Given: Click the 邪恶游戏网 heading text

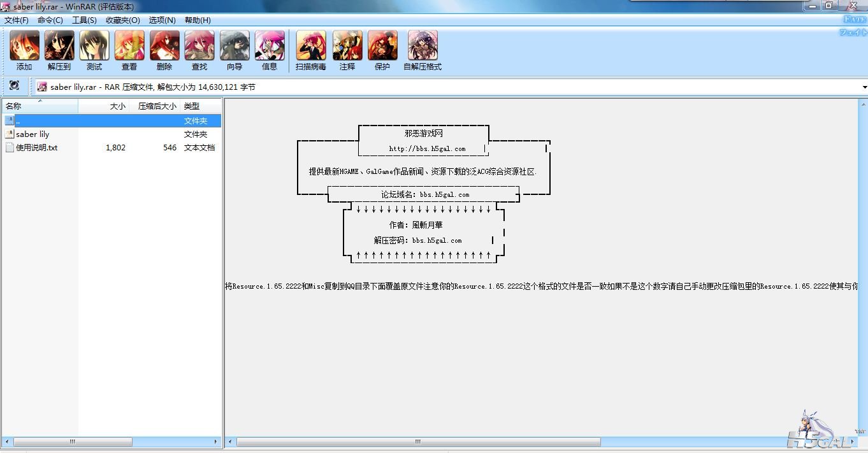Looking at the screenshot, I should [423, 134].
